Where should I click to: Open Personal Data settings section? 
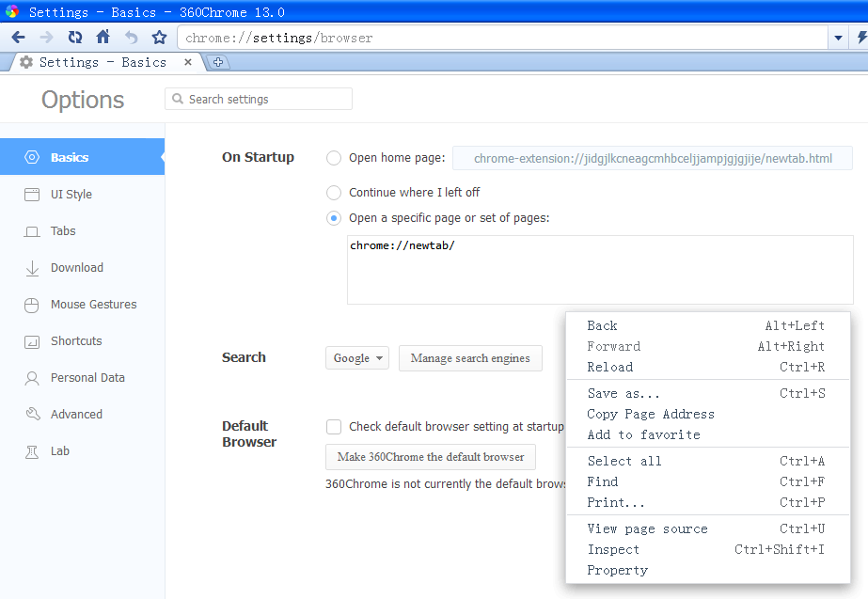pos(82,378)
